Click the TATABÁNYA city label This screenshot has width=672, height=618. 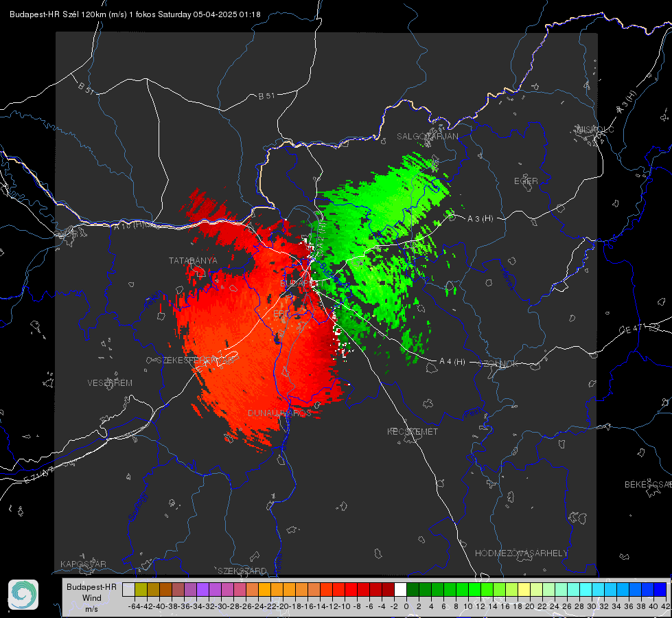[x=193, y=261]
